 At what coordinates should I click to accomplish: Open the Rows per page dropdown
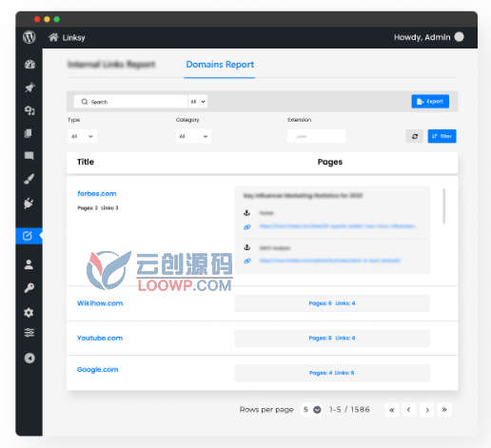312,410
